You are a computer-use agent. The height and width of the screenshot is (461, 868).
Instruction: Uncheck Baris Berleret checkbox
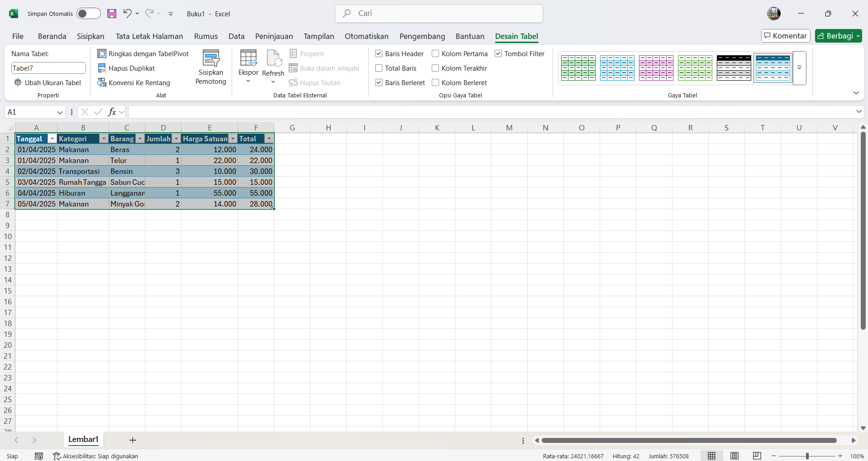(379, 82)
